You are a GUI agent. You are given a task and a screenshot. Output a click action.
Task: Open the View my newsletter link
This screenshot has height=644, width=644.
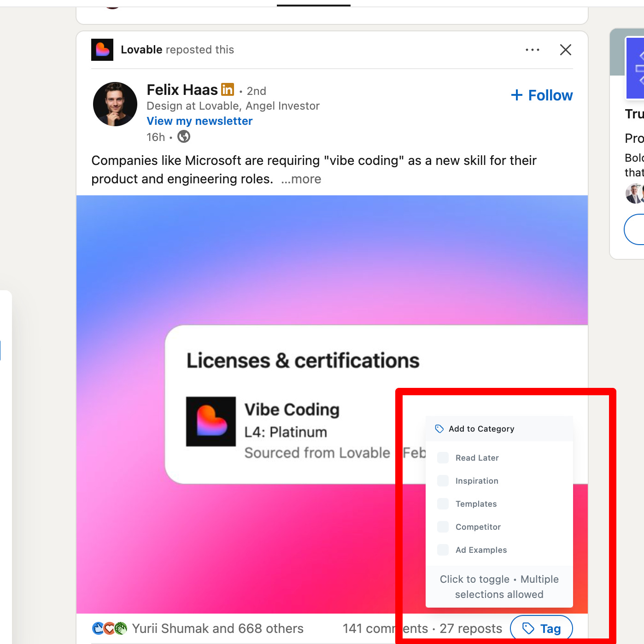199,121
